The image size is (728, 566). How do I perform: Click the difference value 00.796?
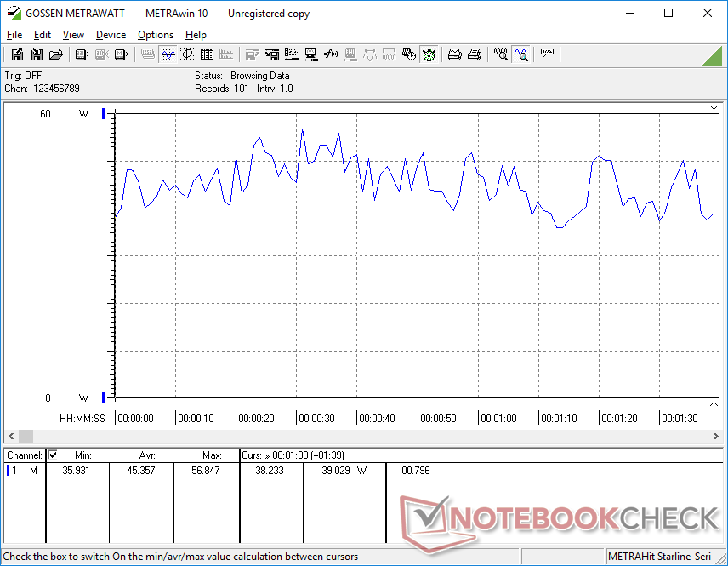pos(416,471)
